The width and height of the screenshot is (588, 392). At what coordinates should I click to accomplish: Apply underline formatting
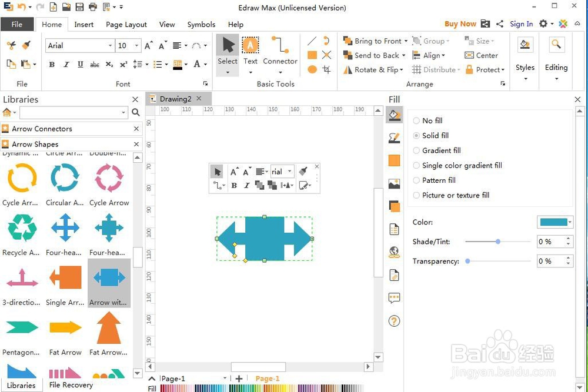[x=80, y=65]
